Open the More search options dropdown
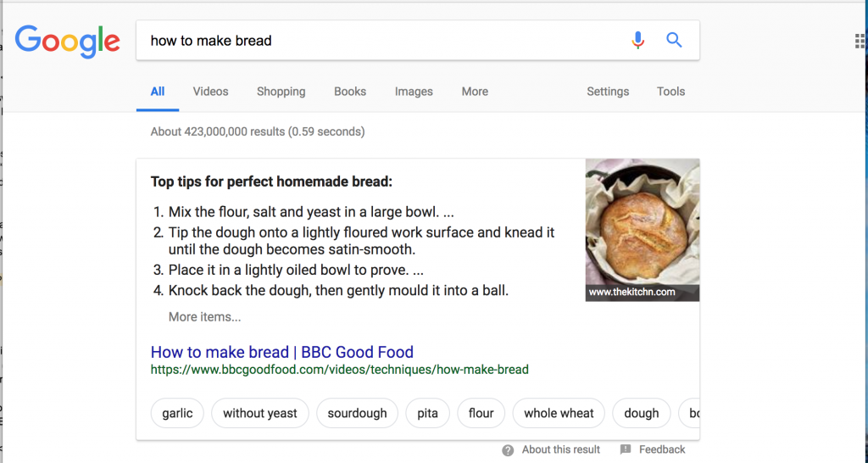Screen dimensions: 868x463 475,92
